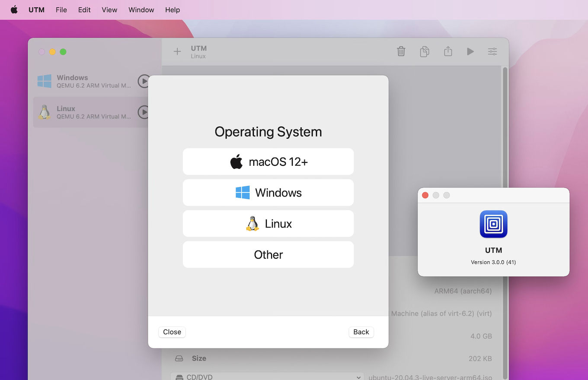Click the Windows logo icon in sidebar
This screenshot has height=380, width=588.
pyautogui.click(x=44, y=81)
